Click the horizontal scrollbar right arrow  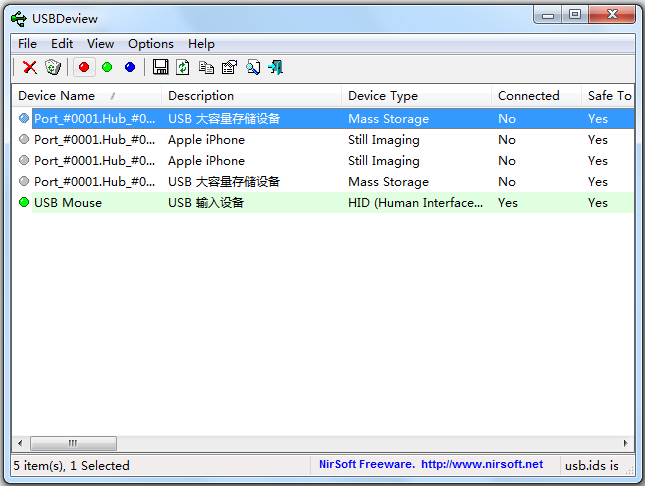tap(626, 443)
